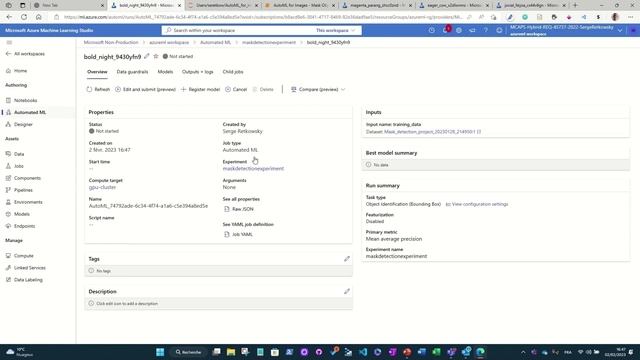640x360 pixels.
Task: Click Microsoft Non-Production breadcrumb
Action: [x=111, y=42]
